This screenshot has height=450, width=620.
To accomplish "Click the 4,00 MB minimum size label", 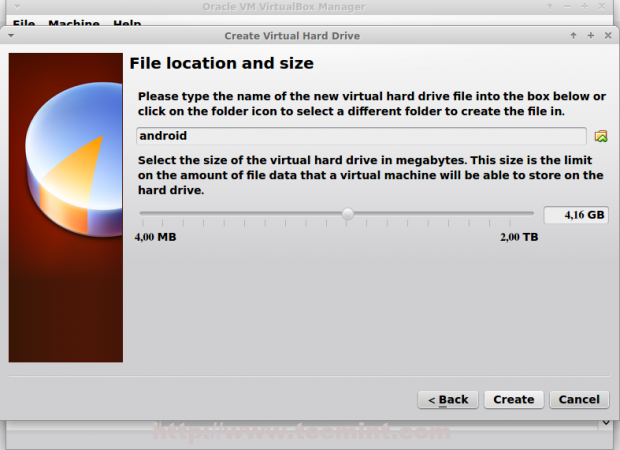I will coord(155,237).
